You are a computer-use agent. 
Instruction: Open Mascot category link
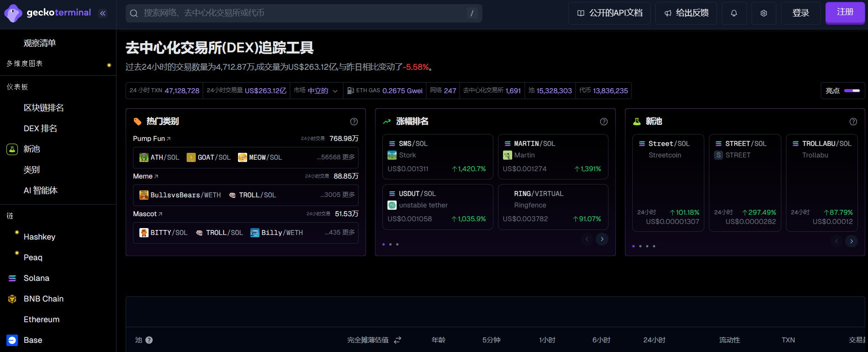click(x=148, y=214)
